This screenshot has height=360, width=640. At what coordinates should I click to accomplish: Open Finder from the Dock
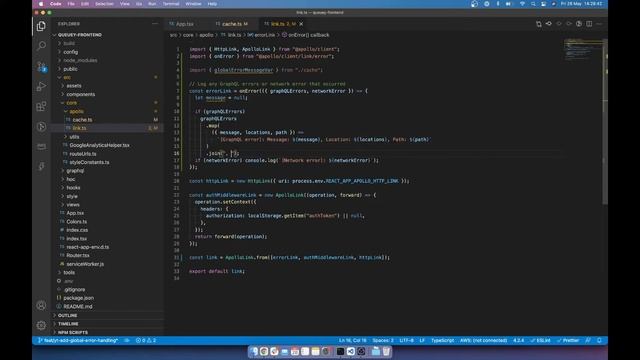[x=254, y=351]
